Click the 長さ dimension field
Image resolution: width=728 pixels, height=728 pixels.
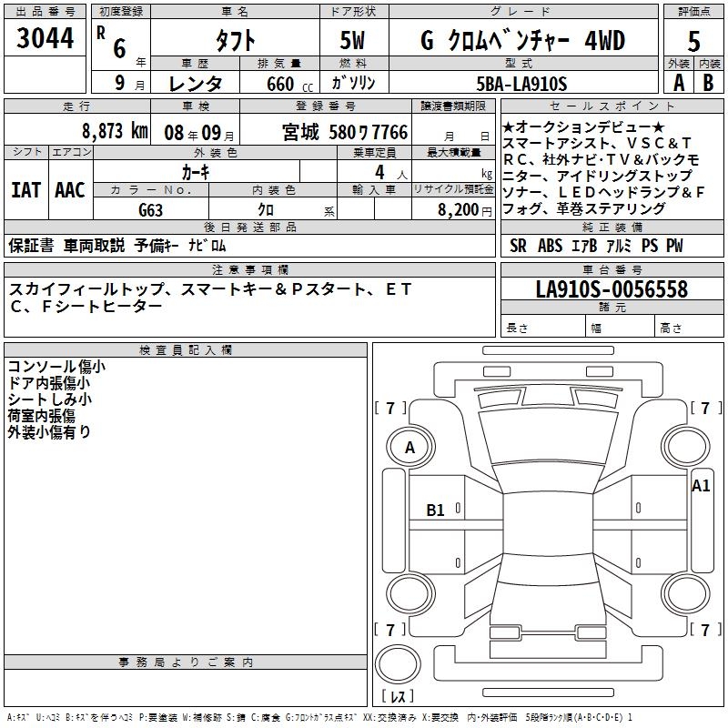543,328
